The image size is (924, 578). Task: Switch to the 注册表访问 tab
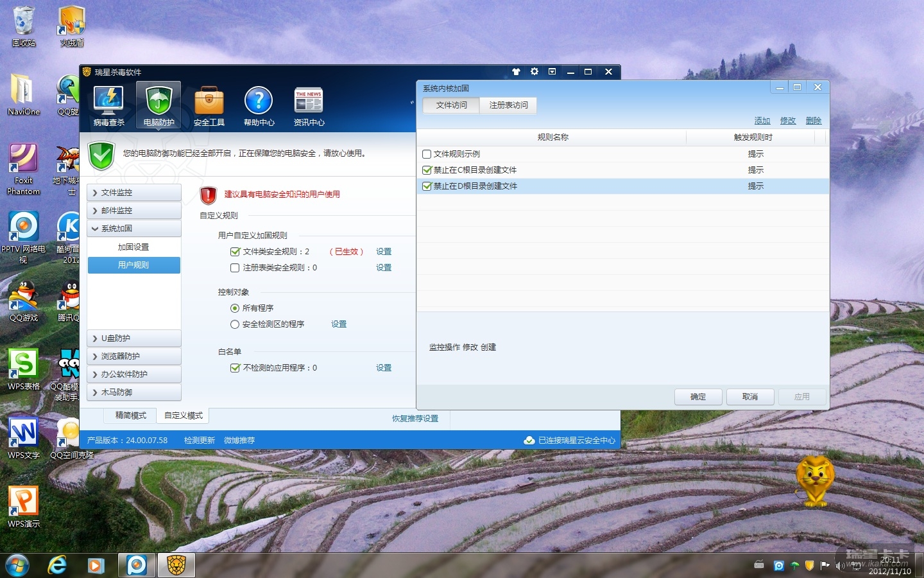(x=508, y=105)
